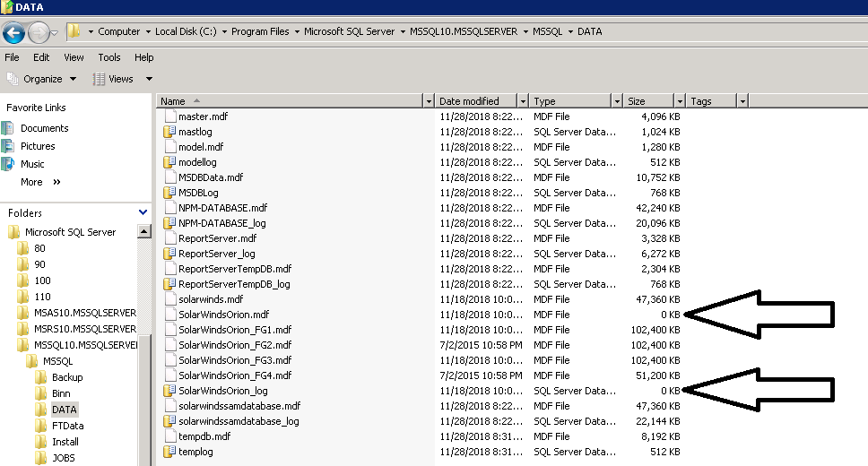Navigate to Program Files breadcrumb

point(260,31)
